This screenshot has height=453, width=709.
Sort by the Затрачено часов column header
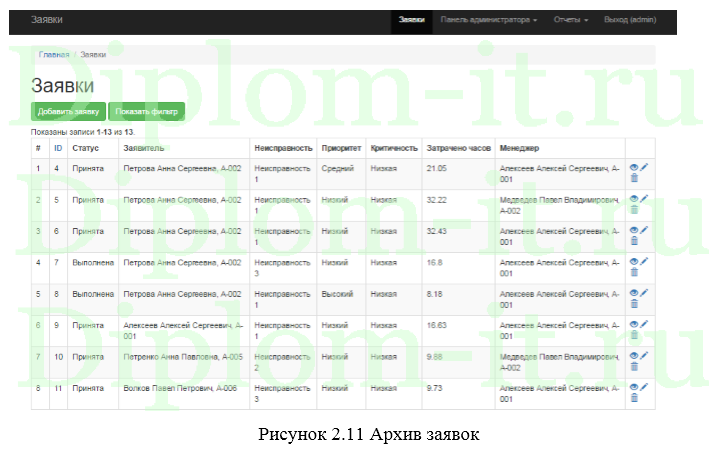458,147
